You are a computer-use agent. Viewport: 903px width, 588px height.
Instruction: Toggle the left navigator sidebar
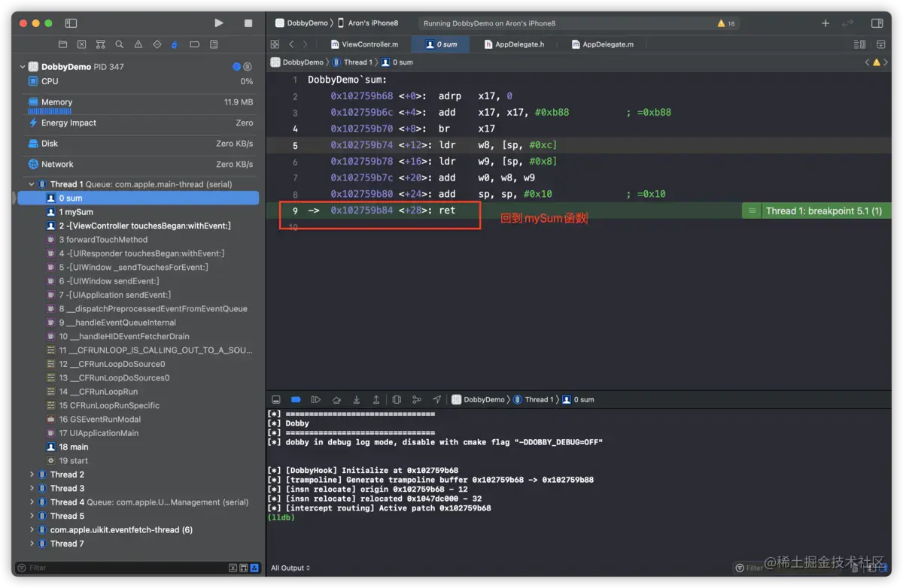pos(71,23)
